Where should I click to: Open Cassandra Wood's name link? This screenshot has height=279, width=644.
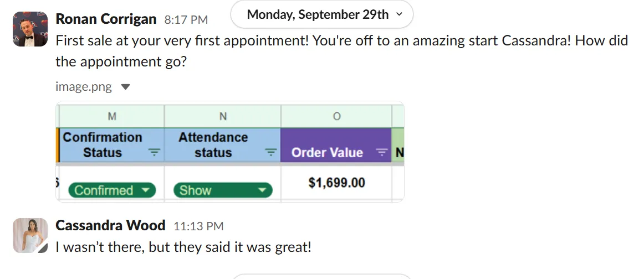[x=110, y=226]
